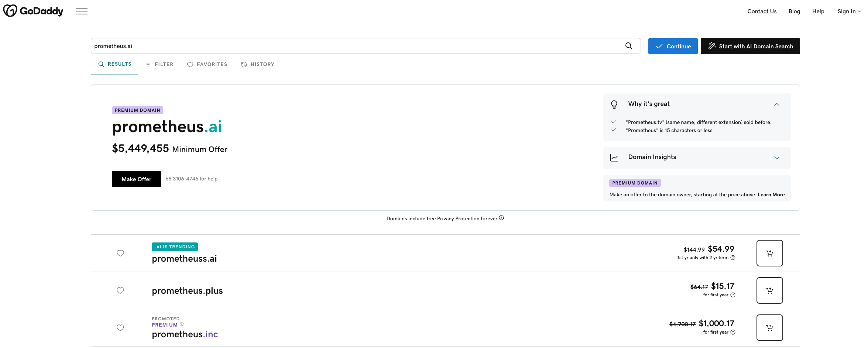Click the prometheuss.ai domain name
The width and height of the screenshot is (868, 348).
coord(184,259)
